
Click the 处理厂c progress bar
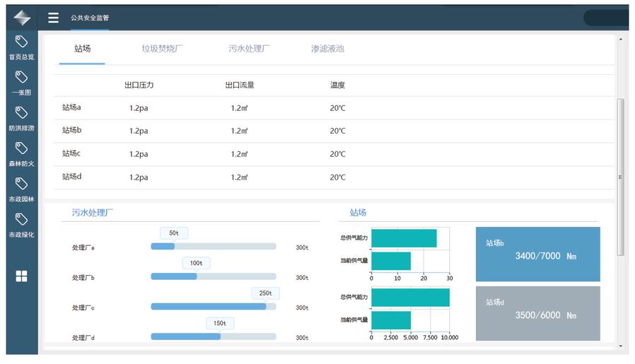click(x=213, y=307)
